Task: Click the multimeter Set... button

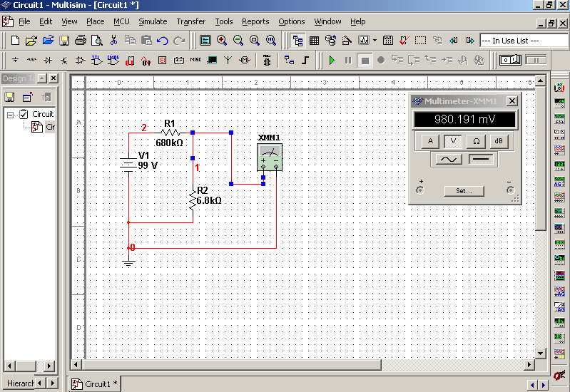Action: [x=464, y=191]
